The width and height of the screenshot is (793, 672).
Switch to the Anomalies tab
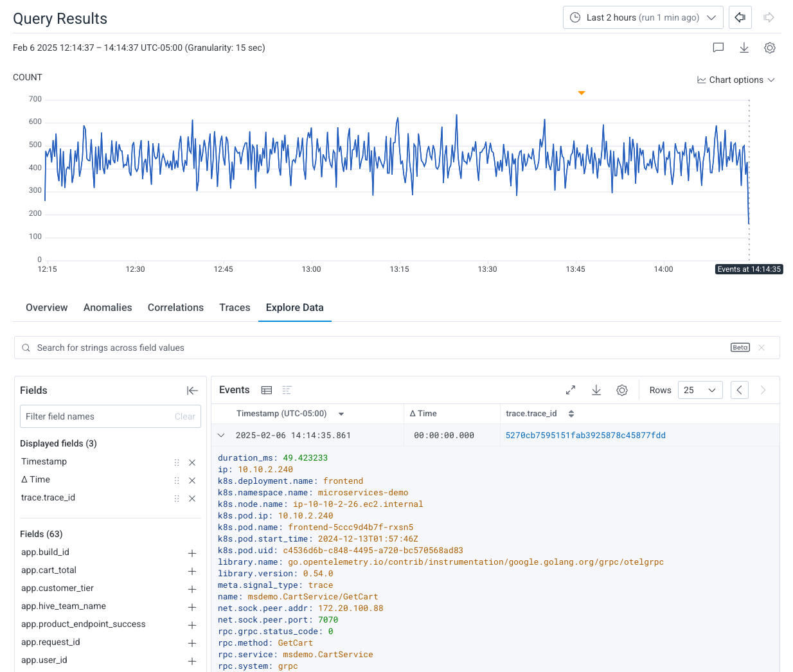click(x=107, y=308)
